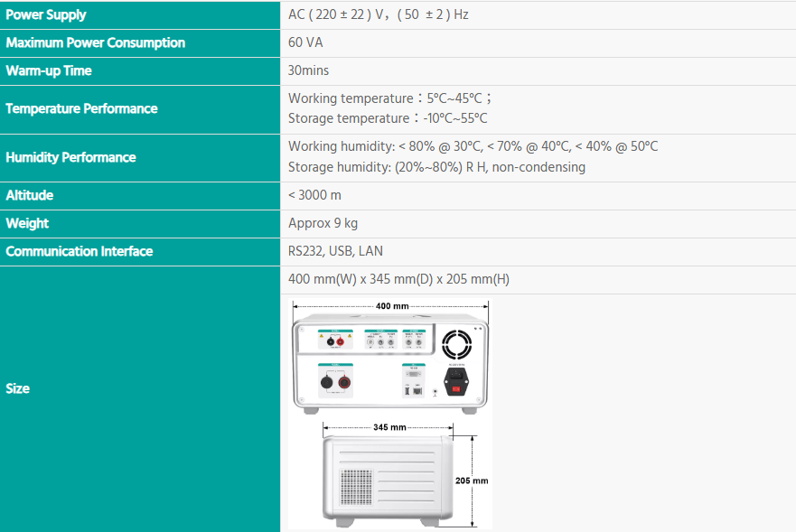Click the Humidity Performance row label
The width and height of the screenshot is (796, 532).
tap(70, 157)
